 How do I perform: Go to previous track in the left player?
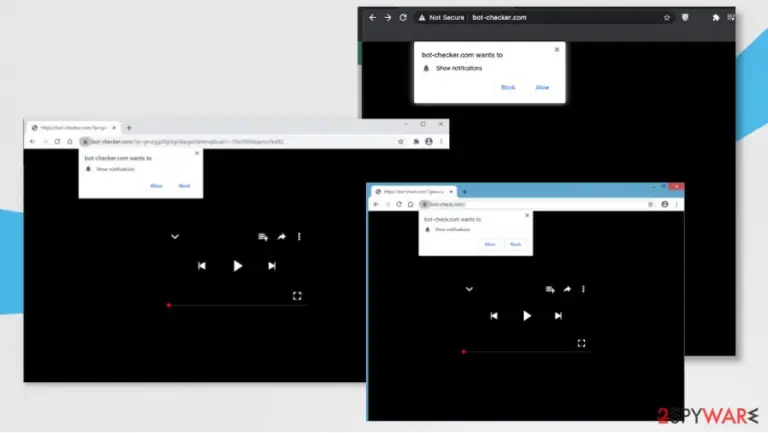202,266
